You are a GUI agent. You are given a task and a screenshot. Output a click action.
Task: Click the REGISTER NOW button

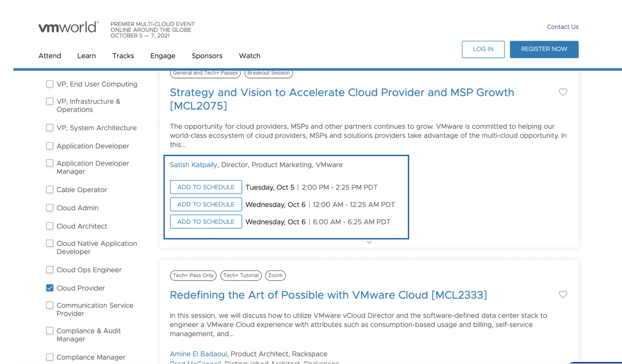[544, 49]
